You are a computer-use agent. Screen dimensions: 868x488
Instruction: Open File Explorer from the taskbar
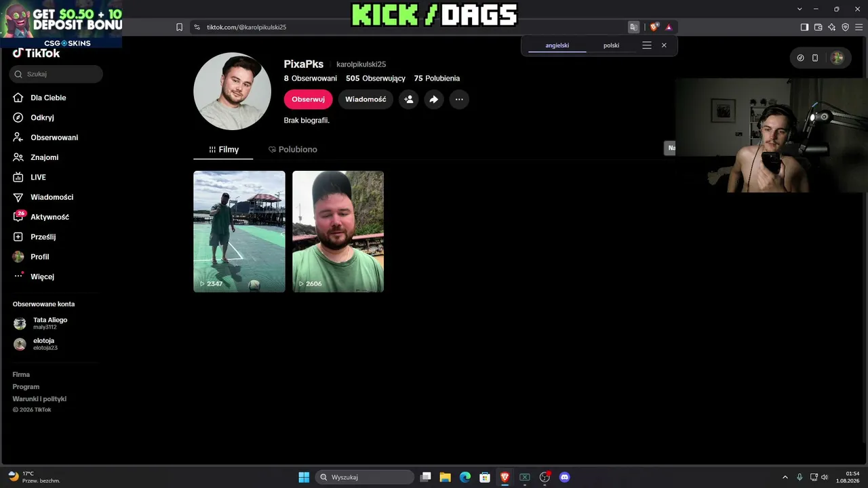coord(445,477)
